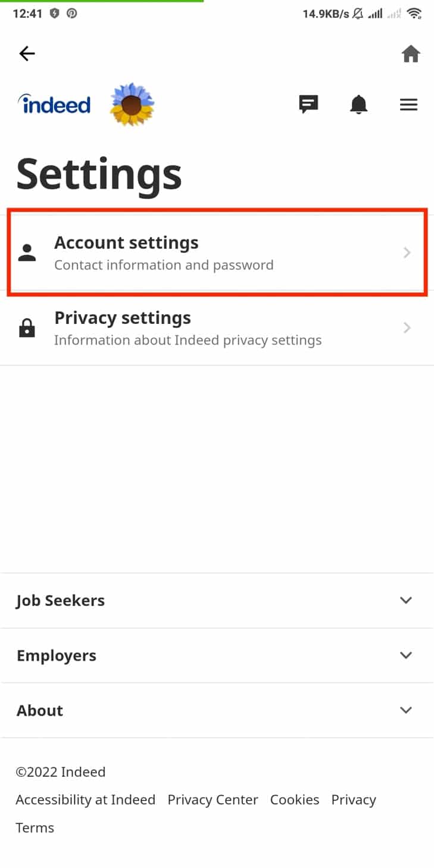Tap the chevron next to Account settings

click(x=407, y=252)
